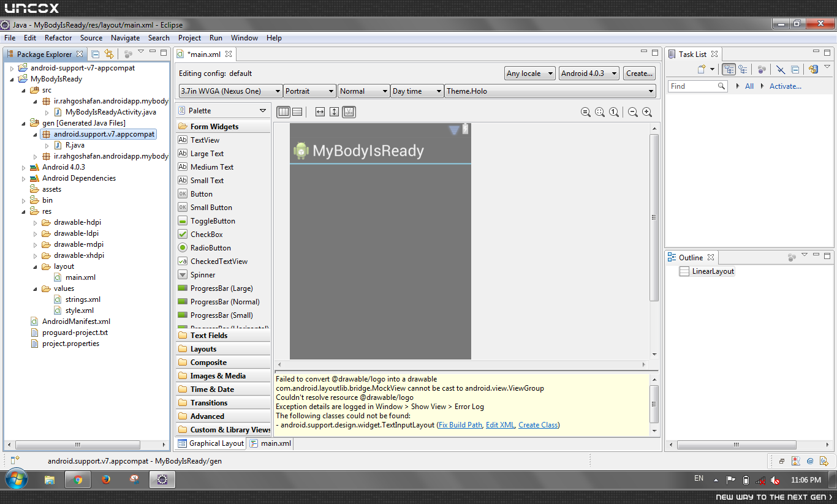Set horizontal orientation for LinearLayout
Screen dimensions: 837x504
click(x=284, y=112)
